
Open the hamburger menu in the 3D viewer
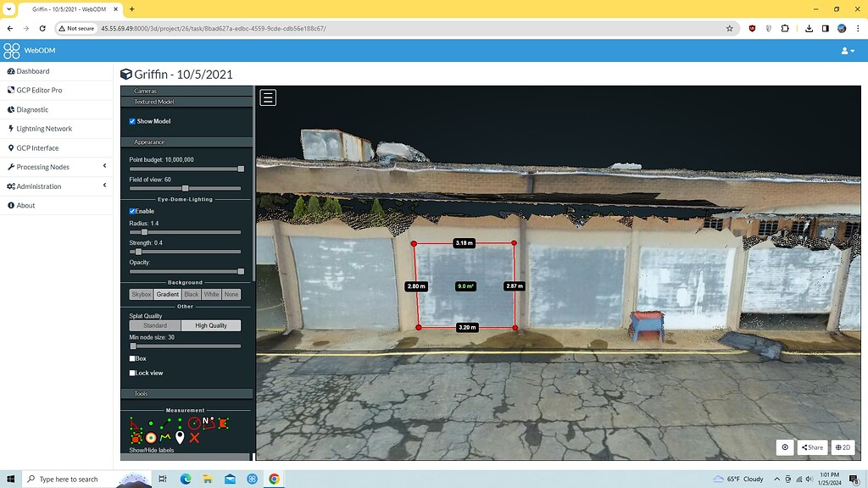pos(267,97)
